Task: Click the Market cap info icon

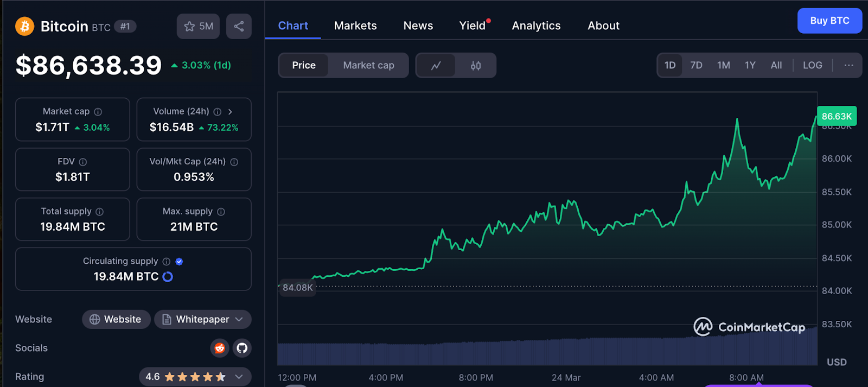Action: point(98,112)
